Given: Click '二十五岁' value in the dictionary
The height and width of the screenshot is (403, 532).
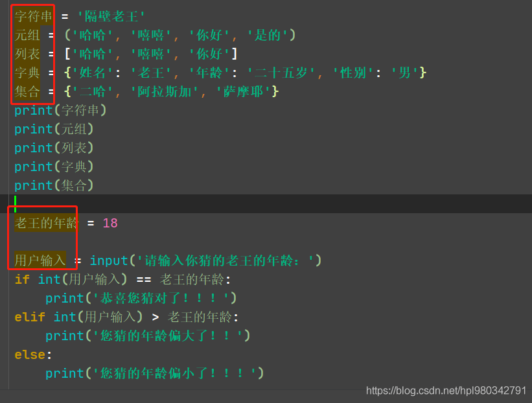Looking at the screenshot, I should [x=281, y=73].
